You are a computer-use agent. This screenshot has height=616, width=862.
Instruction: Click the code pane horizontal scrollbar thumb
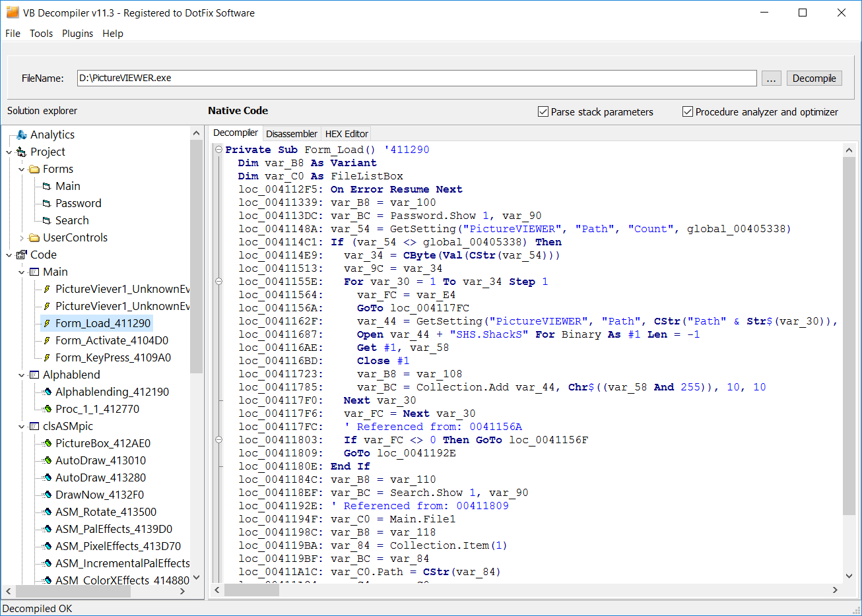coord(251,590)
